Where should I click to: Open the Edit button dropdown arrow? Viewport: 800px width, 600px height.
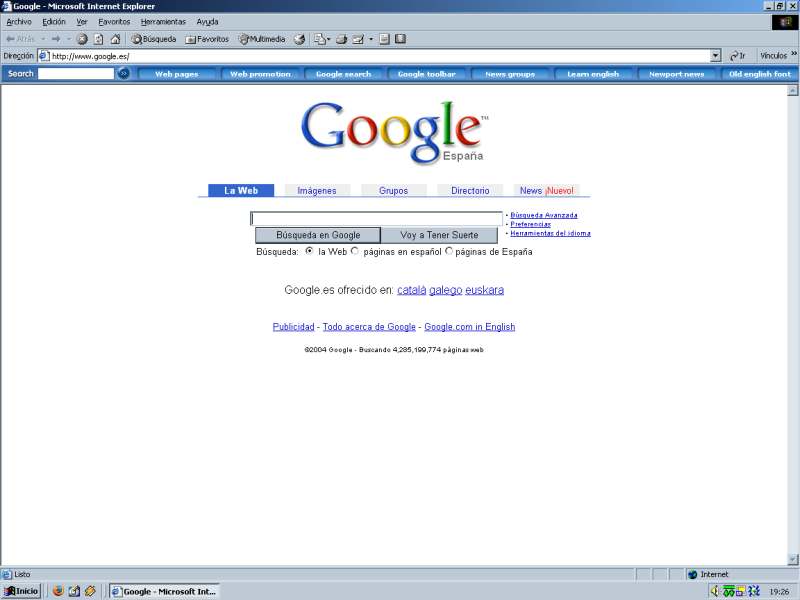pyautogui.click(x=371, y=39)
